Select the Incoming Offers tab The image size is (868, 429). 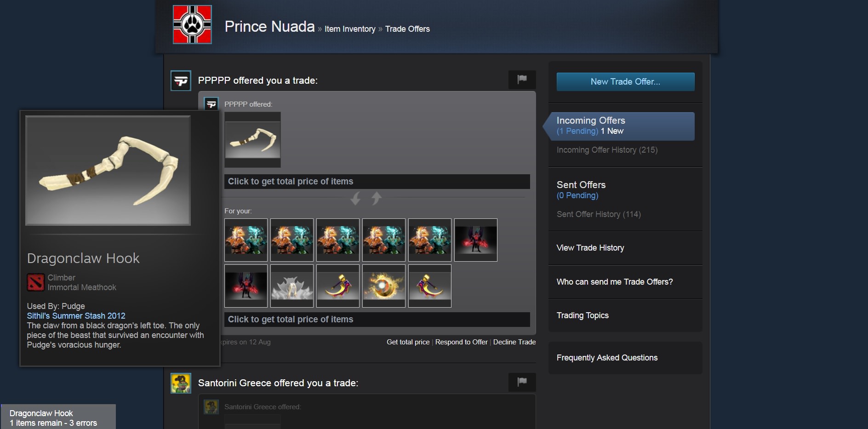619,126
